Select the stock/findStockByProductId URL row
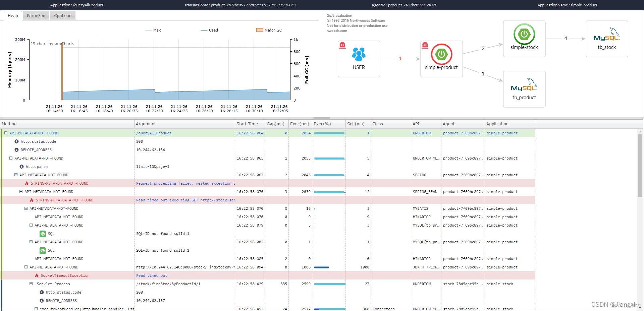The width and height of the screenshot is (644, 311). click(x=185, y=267)
